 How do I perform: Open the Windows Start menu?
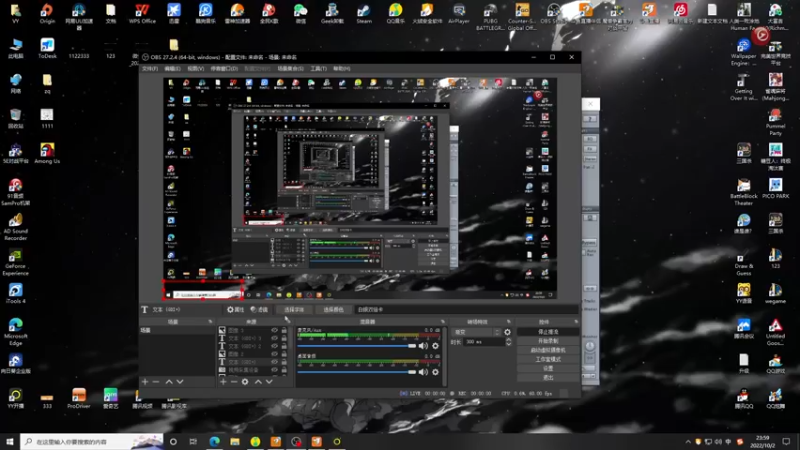click(10, 442)
